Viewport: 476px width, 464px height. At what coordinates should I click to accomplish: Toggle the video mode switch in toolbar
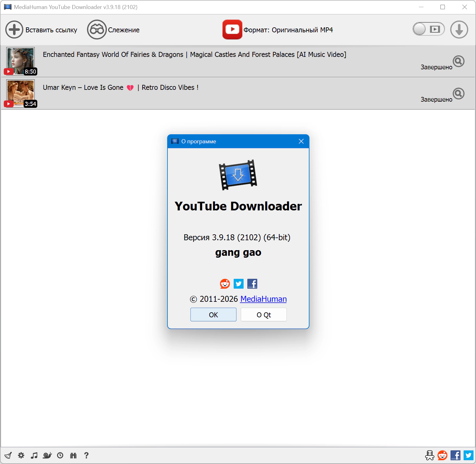pos(428,29)
